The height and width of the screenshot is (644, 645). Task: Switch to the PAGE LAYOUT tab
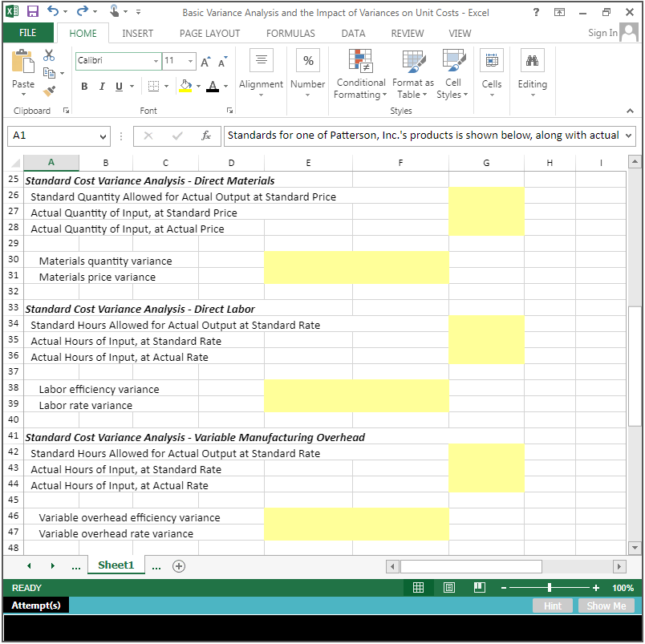(210, 34)
